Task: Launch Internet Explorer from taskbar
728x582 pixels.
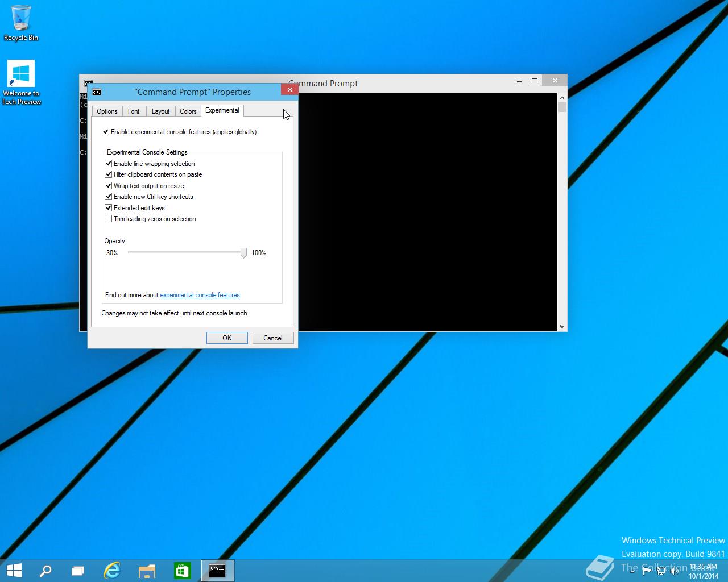Action: coord(112,571)
